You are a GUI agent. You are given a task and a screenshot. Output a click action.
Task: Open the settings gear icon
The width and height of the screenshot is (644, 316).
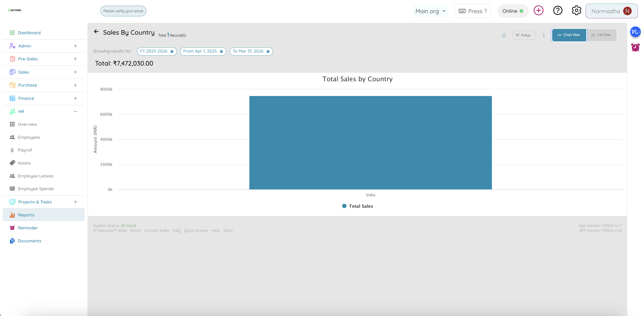coord(576,11)
